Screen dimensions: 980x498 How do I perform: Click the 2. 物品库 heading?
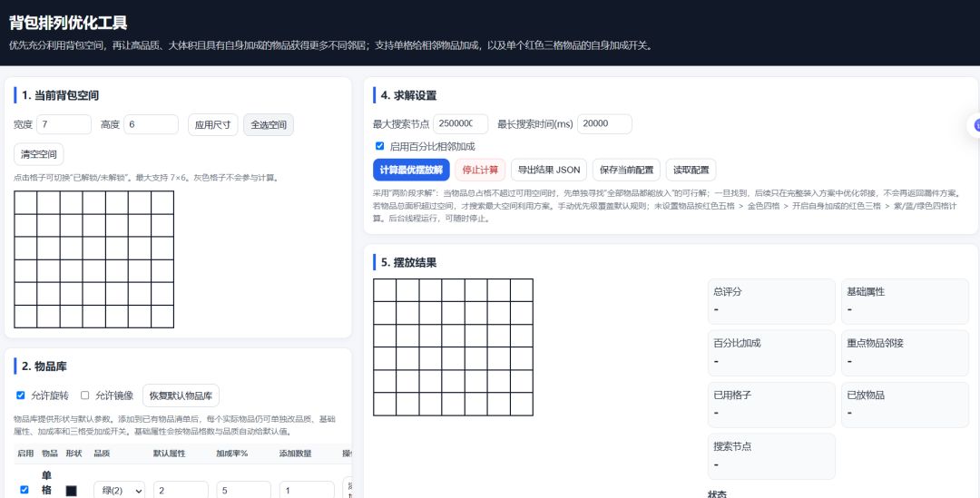(x=44, y=366)
